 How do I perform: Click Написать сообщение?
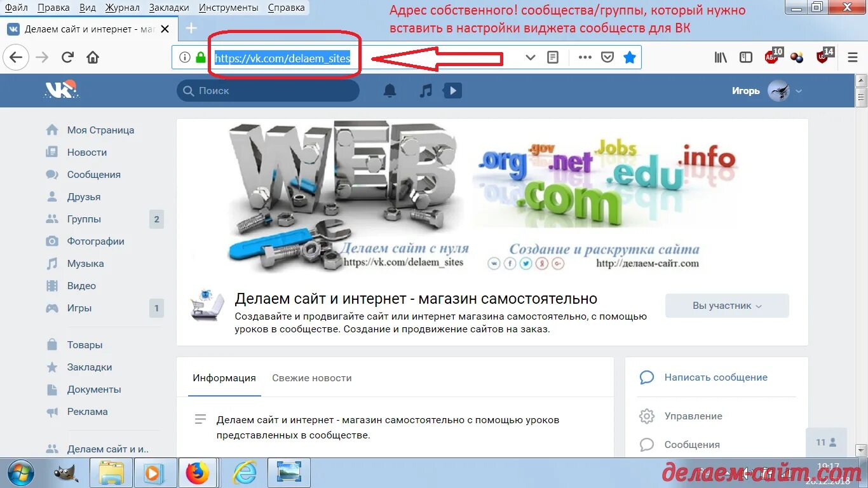pyautogui.click(x=715, y=377)
